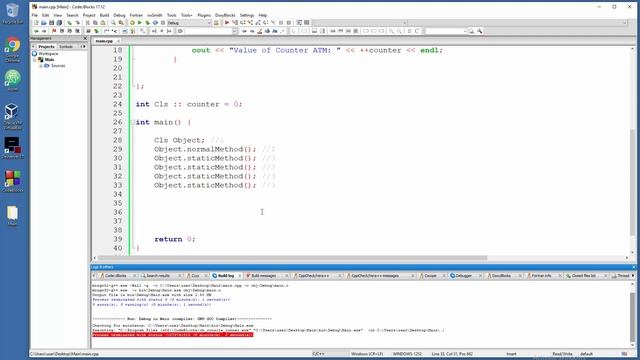Open the Plugins menu

pyautogui.click(x=204, y=15)
